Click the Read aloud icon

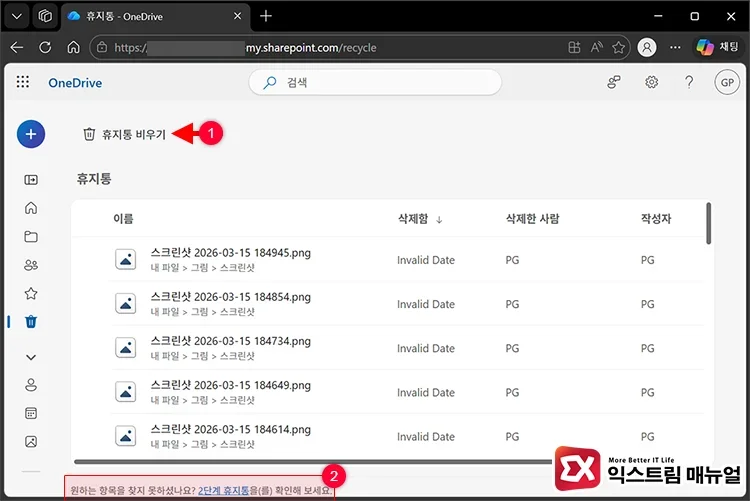[x=596, y=47]
